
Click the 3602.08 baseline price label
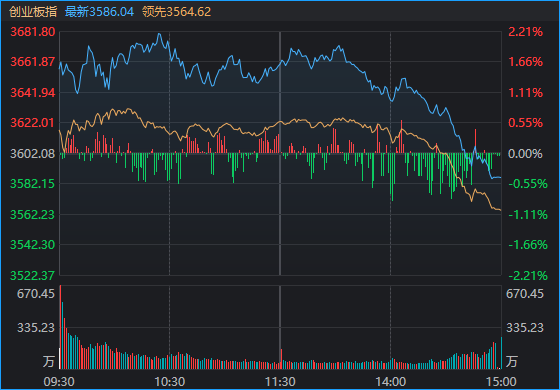(33, 154)
